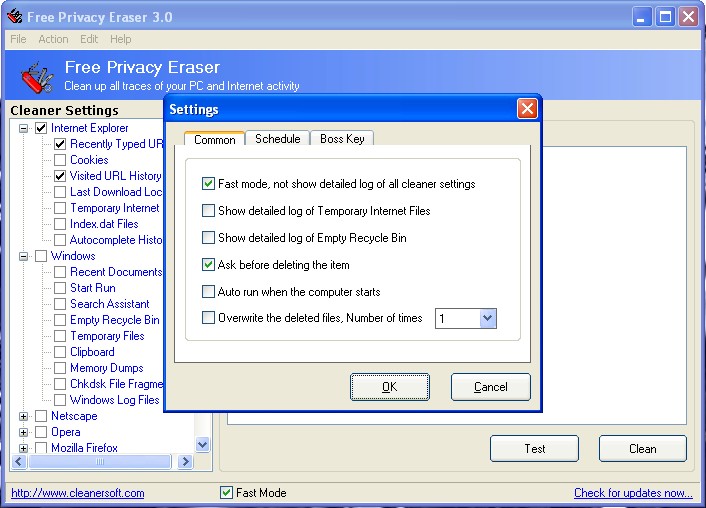Screen dimensions: 706x508
Task: Check the Windows group checkbox
Action: [41, 256]
